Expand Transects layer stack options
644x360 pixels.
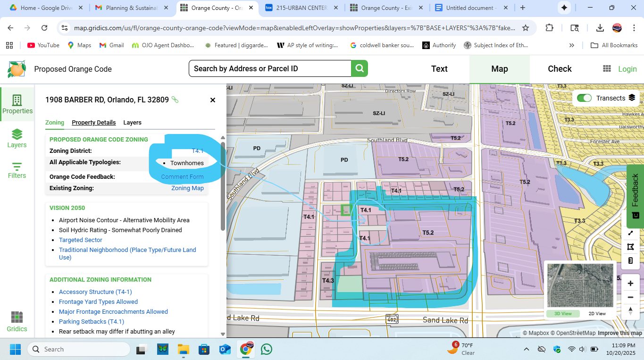[x=632, y=98]
